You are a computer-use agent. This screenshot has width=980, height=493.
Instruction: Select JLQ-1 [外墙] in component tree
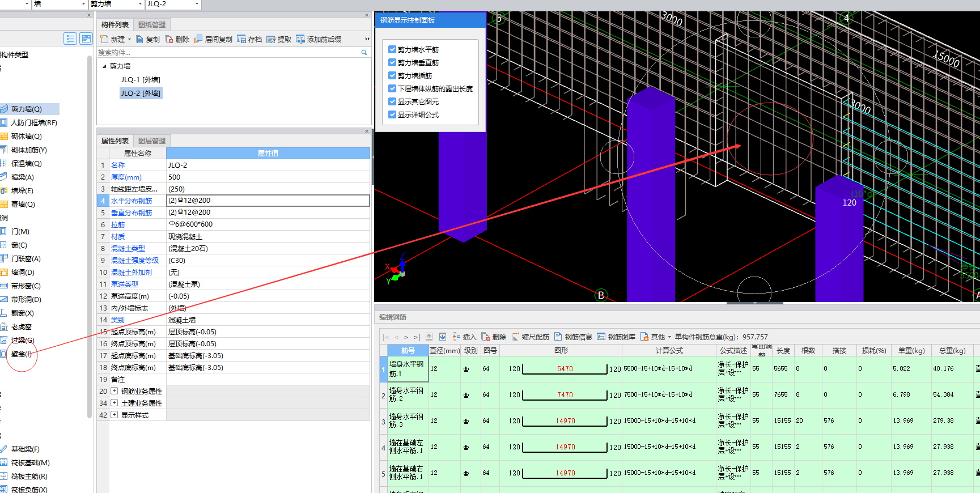[x=141, y=80]
